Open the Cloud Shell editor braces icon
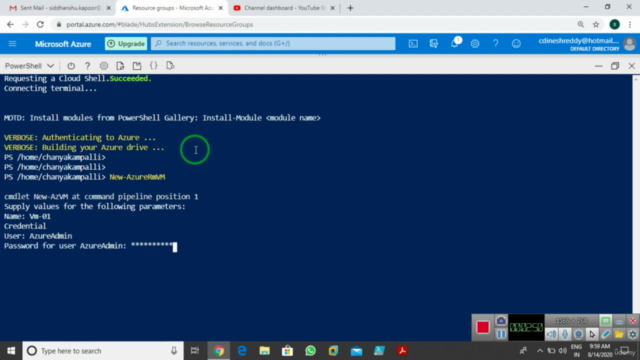 coord(153,66)
